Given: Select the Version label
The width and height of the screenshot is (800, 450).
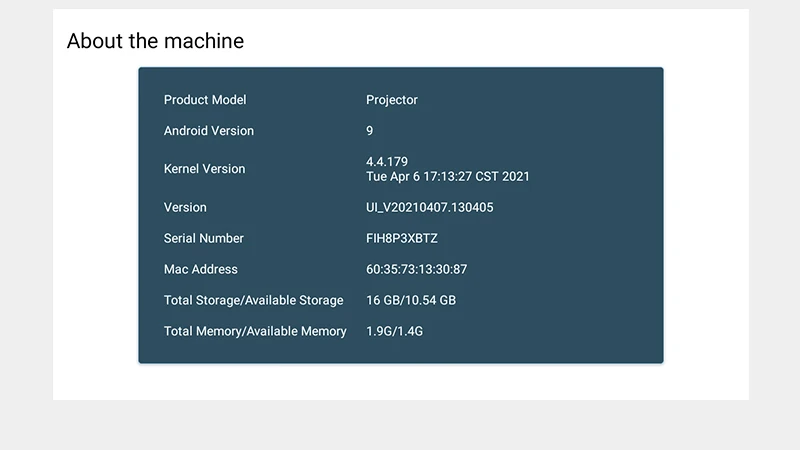Looking at the screenshot, I should click(x=185, y=208).
